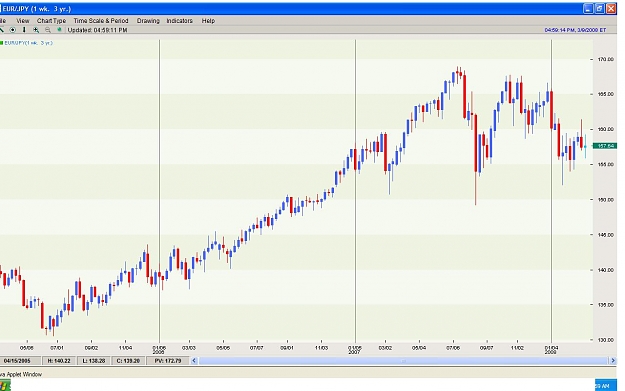Minimize the EUR/JPY chart window
Viewport: 625px width, 391px height.
click(x=588, y=8)
